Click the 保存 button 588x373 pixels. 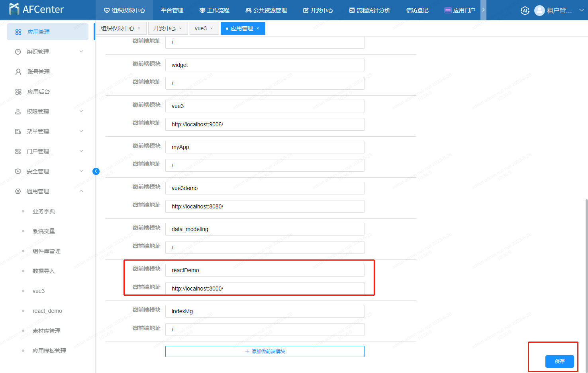[559, 361]
